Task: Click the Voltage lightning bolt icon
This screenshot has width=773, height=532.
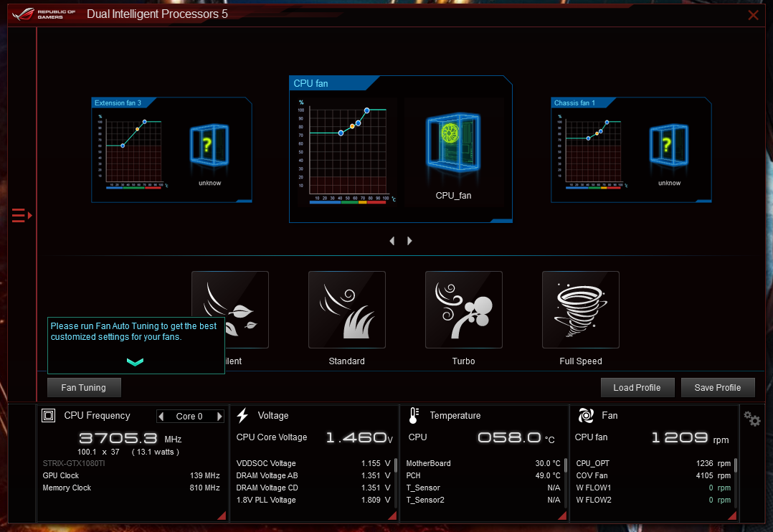Action: coord(242,416)
